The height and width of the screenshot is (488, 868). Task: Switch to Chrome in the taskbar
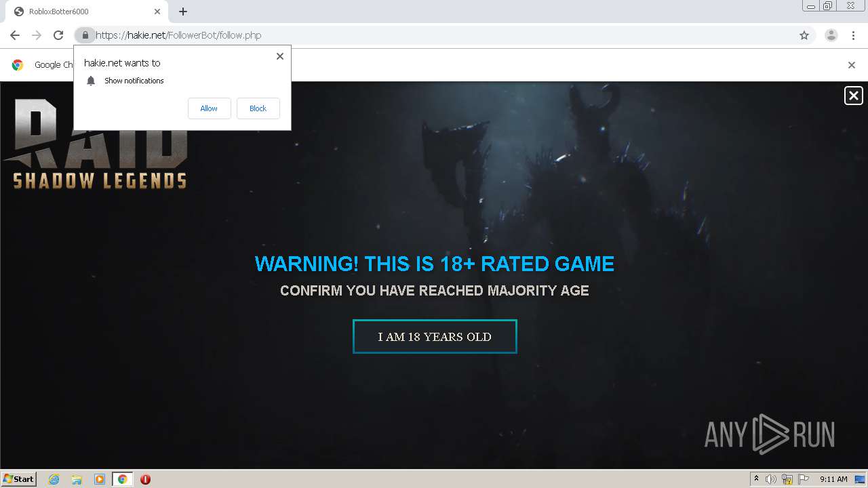[122, 479]
